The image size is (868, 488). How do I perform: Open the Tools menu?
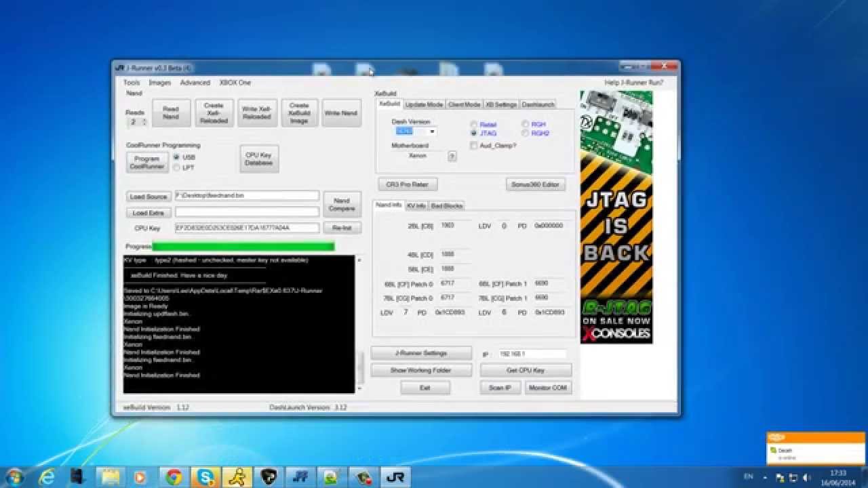tap(132, 83)
